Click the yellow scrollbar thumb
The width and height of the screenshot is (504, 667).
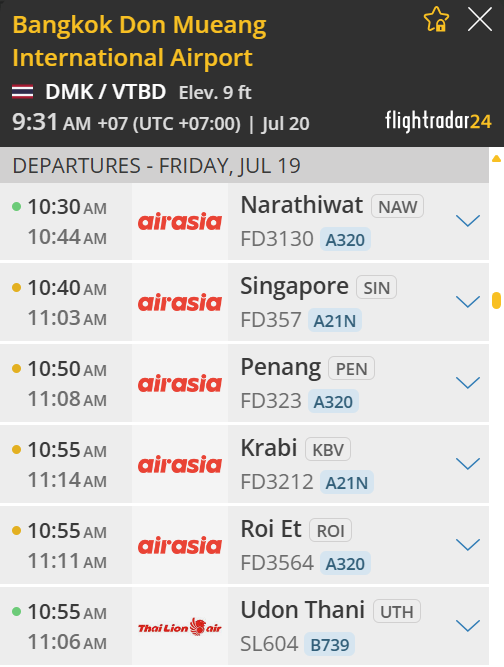pos(496,300)
